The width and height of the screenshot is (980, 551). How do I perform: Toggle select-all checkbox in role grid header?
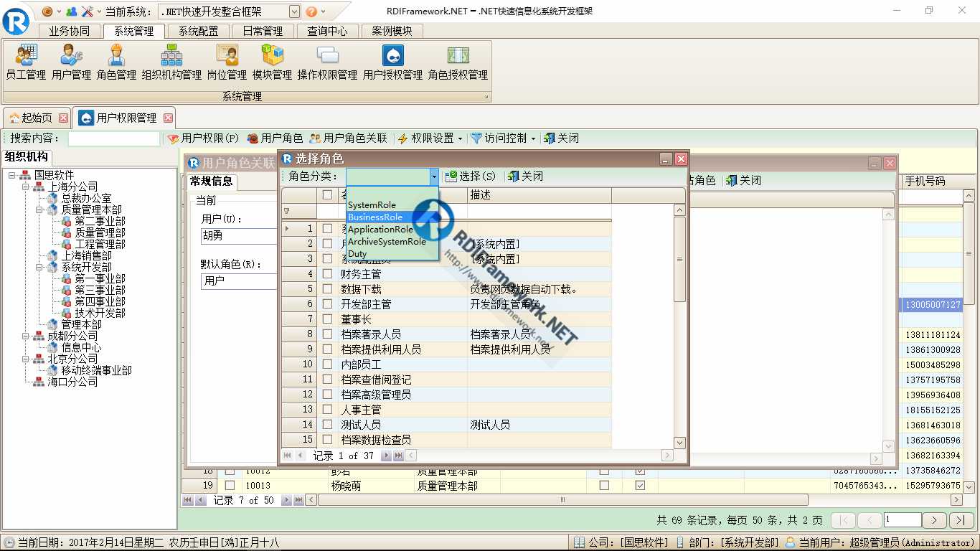(327, 194)
